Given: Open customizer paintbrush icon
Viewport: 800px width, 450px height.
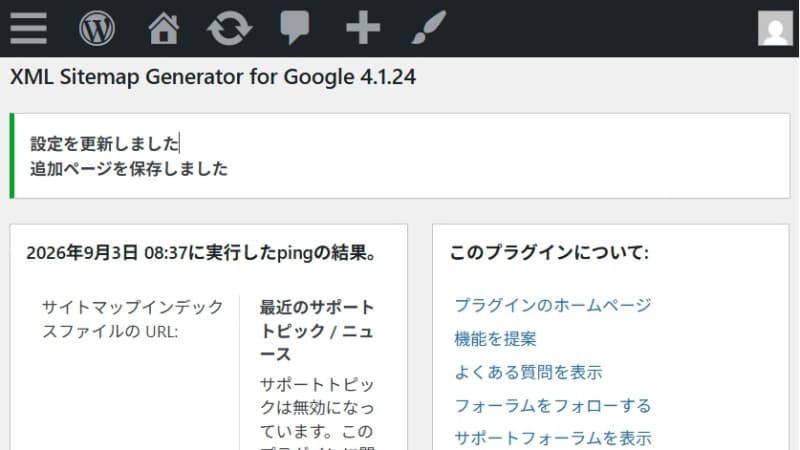Looking at the screenshot, I should tap(429, 28).
